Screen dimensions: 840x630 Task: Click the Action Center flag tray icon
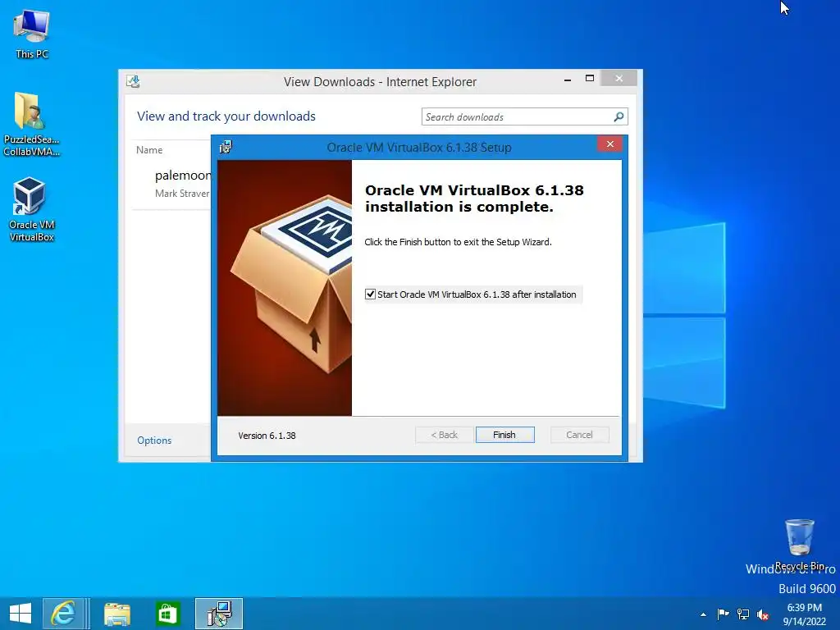pos(723,614)
